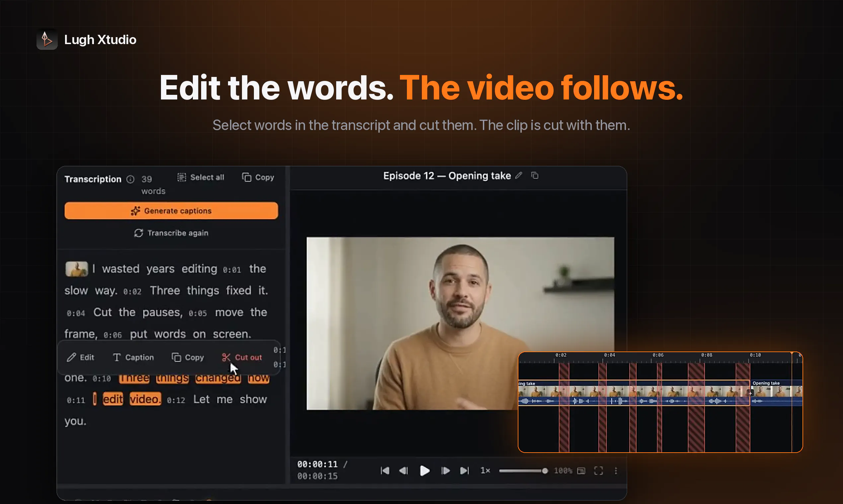Jump to 0:12 timestamp in transcript
This screenshot has width=843, height=504.
tap(176, 401)
